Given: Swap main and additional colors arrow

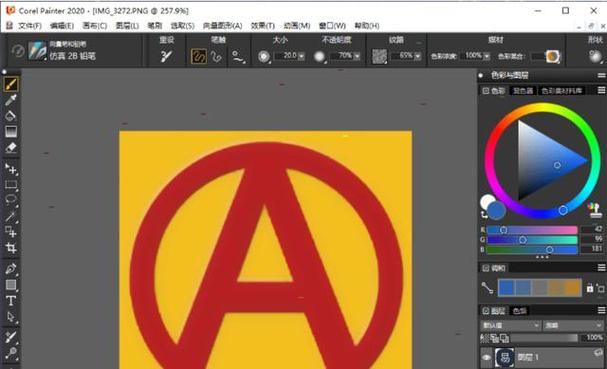Looking at the screenshot, I should (484, 214).
